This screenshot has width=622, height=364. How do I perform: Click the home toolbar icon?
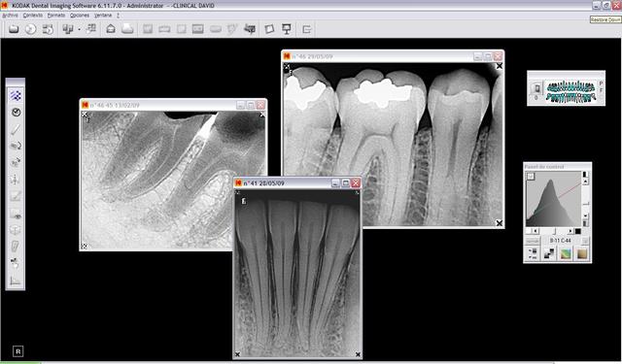(x=111, y=29)
